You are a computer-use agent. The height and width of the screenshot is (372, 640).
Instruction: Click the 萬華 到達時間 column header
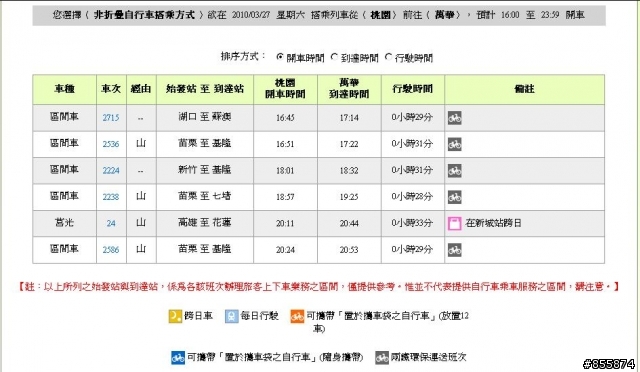pyautogui.click(x=349, y=89)
